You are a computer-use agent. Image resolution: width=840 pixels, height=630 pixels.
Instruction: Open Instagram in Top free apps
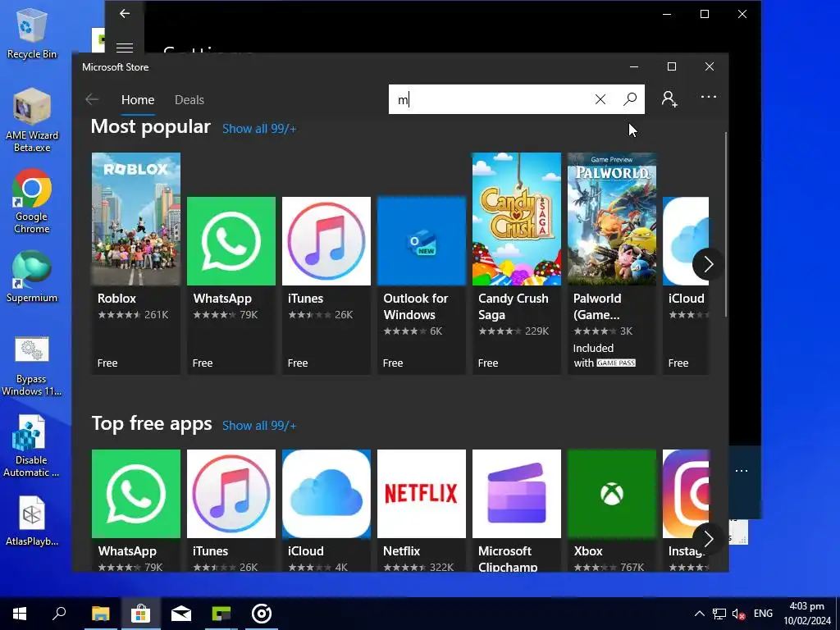point(687,510)
